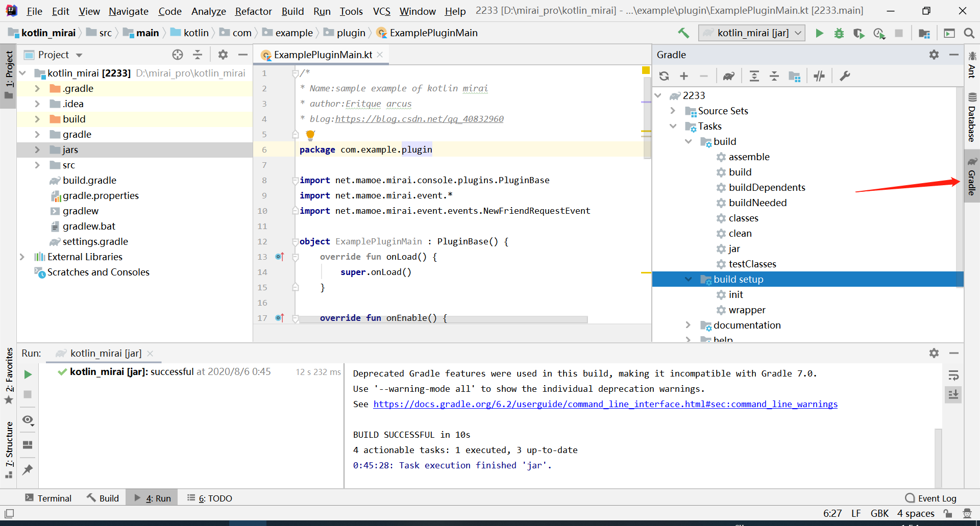This screenshot has height=526, width=980.
Task: Expand the jars folder
Action: (37, 149)
